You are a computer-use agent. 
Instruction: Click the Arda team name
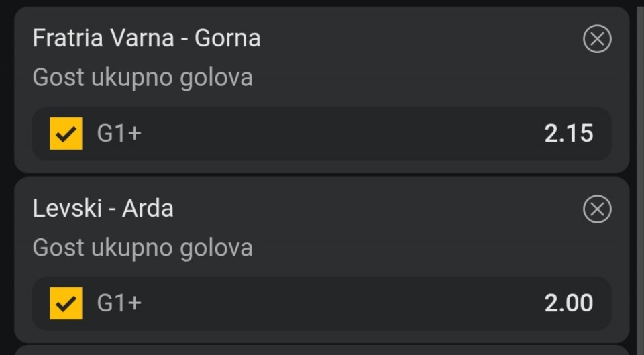click(148, 209)
